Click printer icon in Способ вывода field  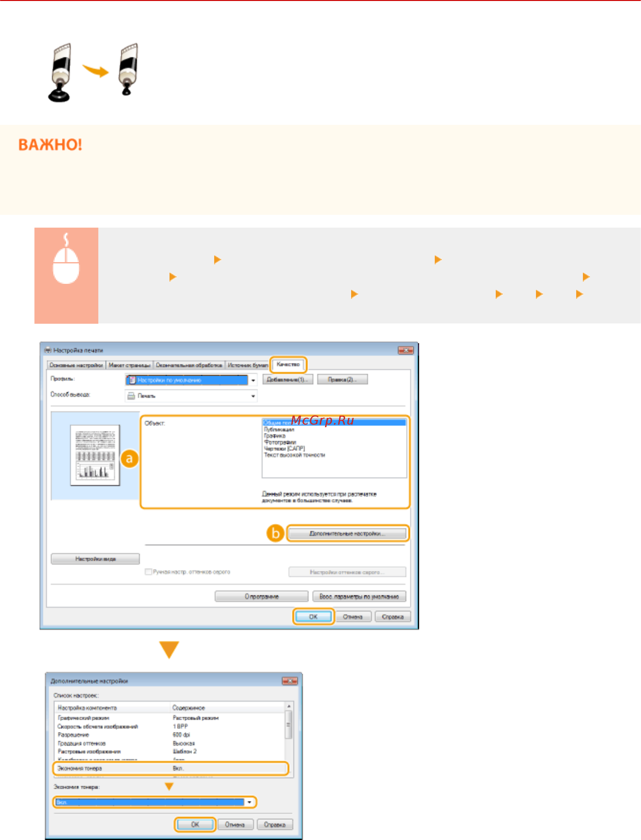coord(131,396)
